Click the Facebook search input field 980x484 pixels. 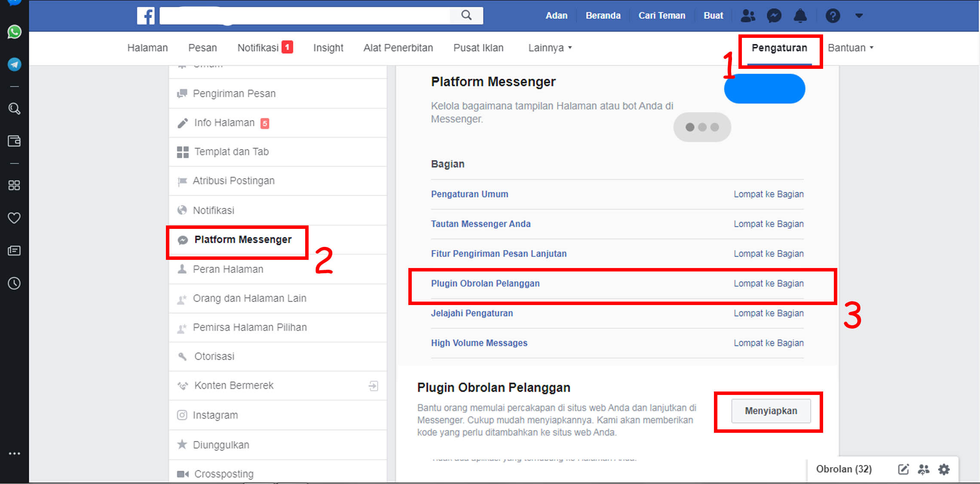coord(304,16)
